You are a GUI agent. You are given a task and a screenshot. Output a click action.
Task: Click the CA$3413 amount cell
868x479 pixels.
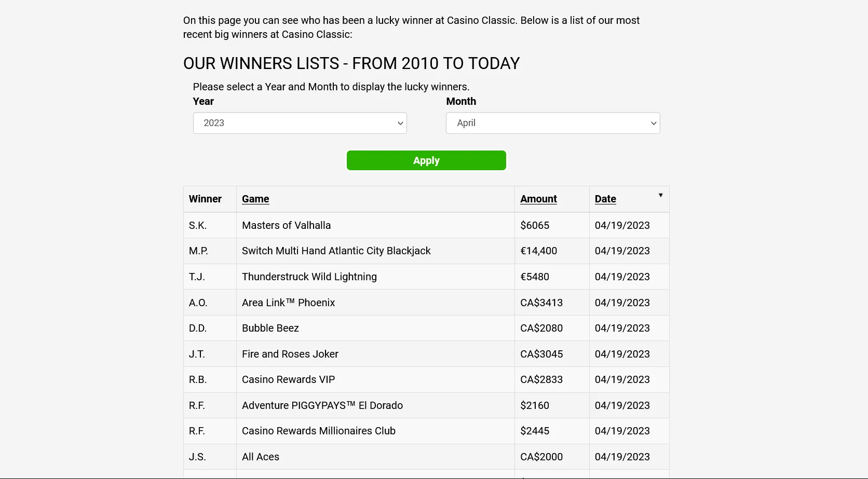(x=552, y=303)
